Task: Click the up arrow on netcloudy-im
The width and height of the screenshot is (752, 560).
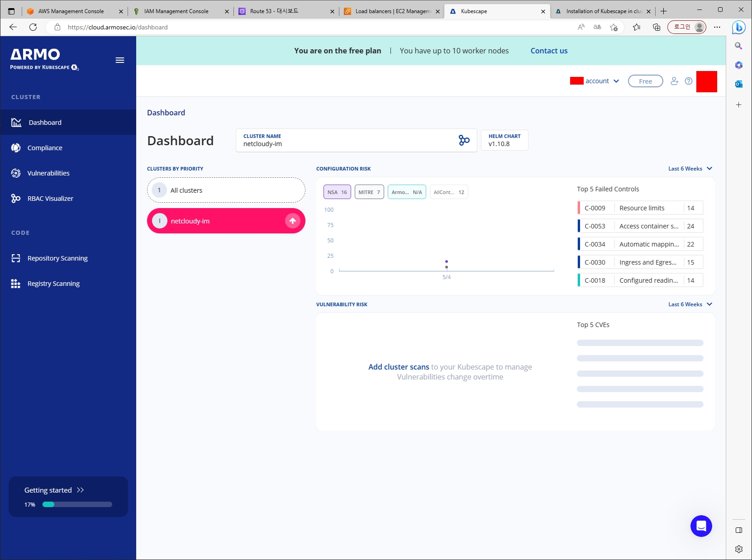Action: 293,221
